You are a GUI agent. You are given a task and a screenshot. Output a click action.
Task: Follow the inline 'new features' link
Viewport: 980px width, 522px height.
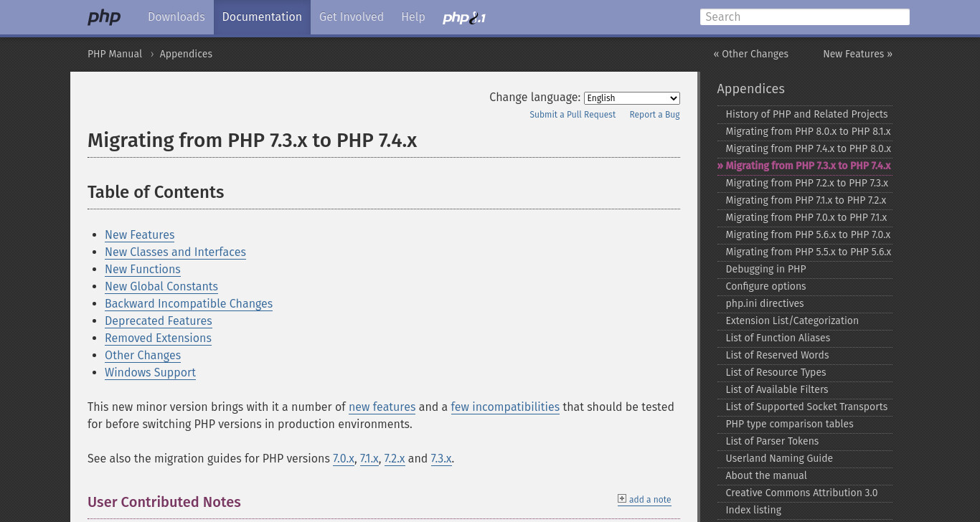click(x=382, y=407)
